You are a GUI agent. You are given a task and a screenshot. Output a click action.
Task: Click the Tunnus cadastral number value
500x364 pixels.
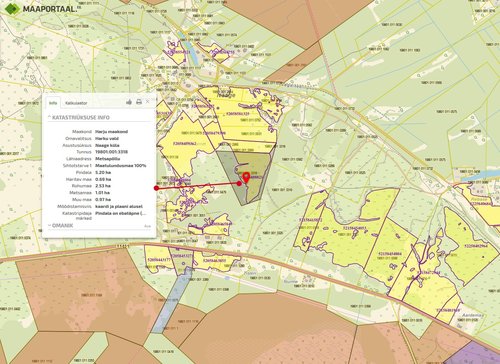point(111,152)
